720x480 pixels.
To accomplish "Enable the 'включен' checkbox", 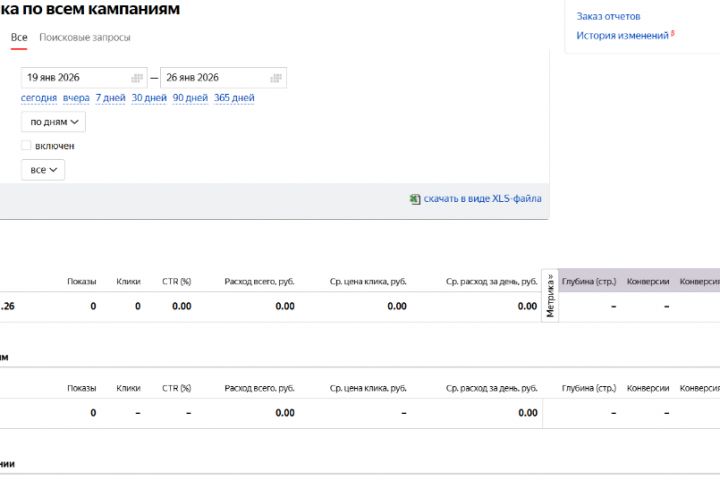I will 26,146.
